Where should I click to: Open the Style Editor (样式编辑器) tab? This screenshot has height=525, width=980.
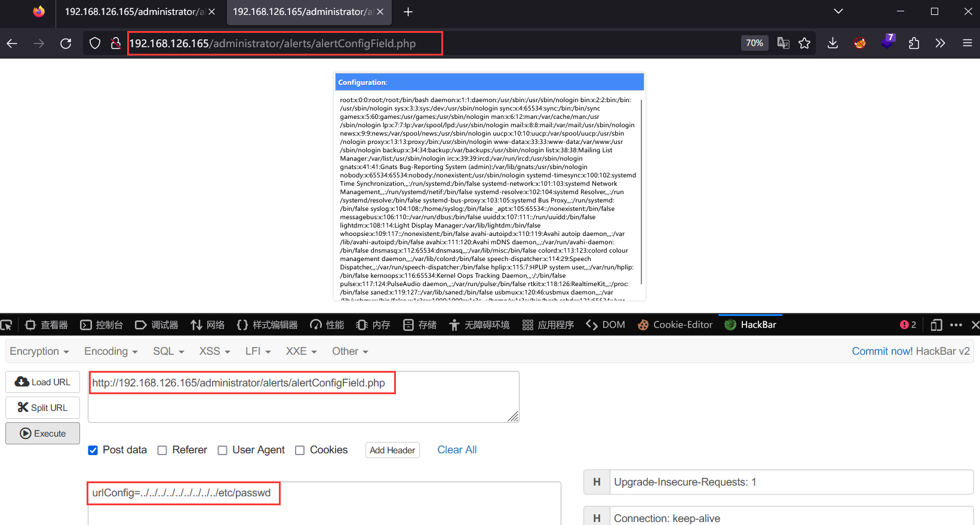click(267, 325)
